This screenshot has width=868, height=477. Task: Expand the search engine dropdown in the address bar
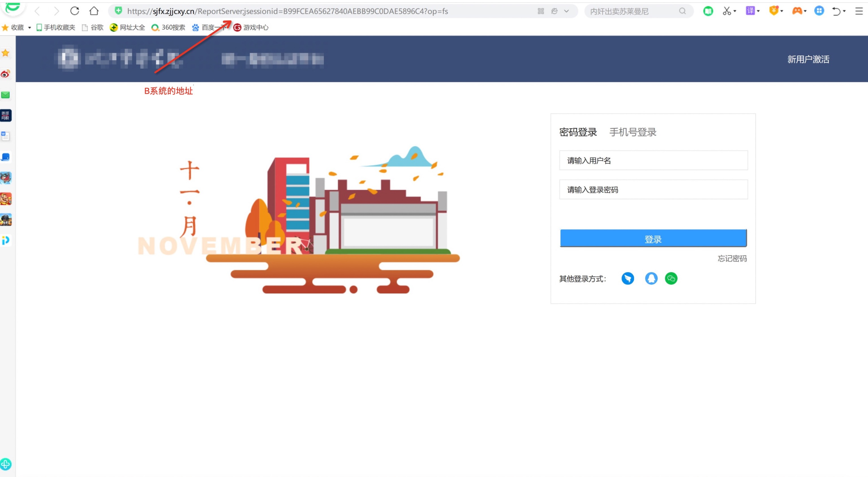coord(567,11)
